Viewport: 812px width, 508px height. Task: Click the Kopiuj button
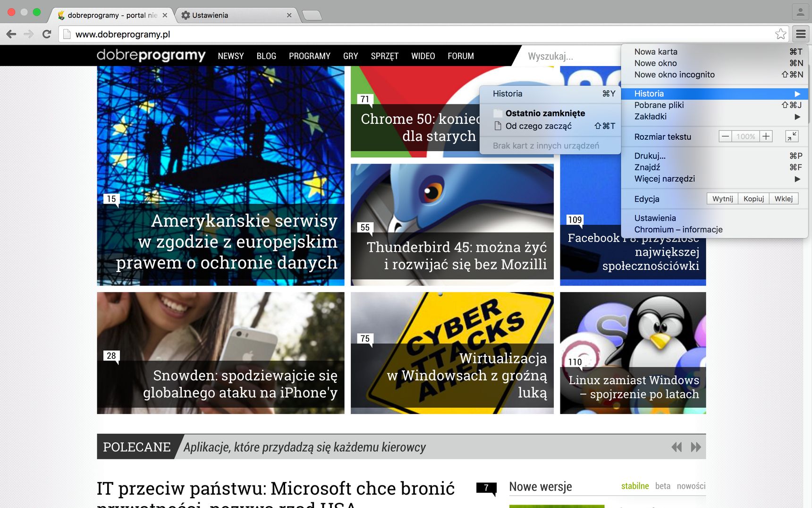754,198
